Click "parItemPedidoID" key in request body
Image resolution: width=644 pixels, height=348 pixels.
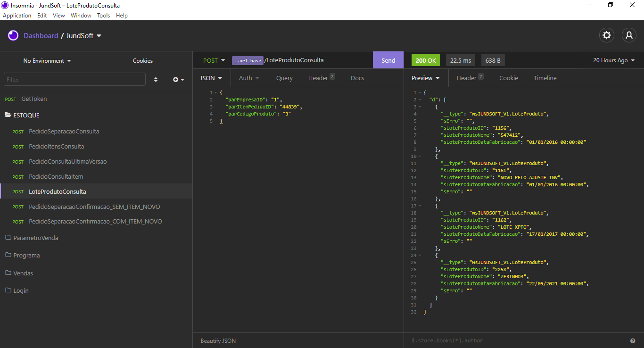[250, 107]
